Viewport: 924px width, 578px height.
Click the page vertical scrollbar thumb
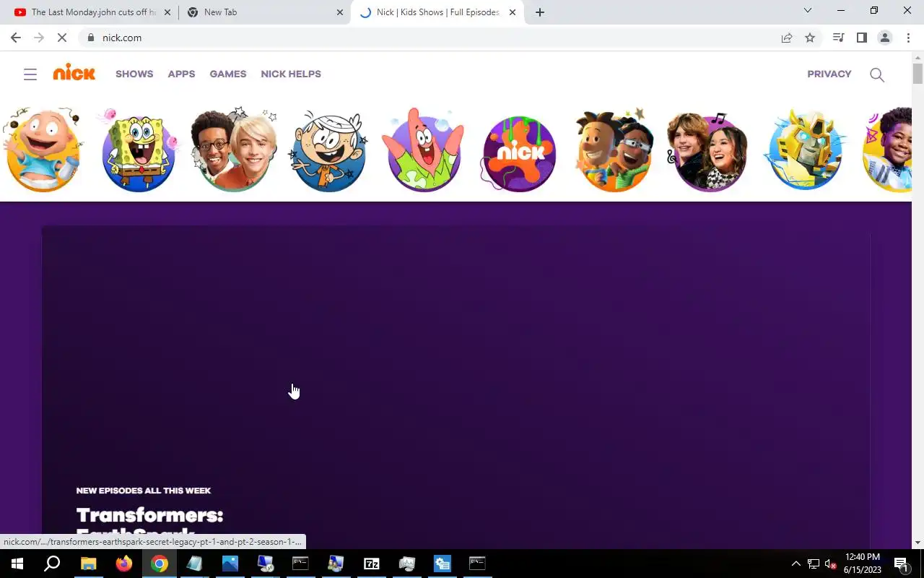(918, 74)
